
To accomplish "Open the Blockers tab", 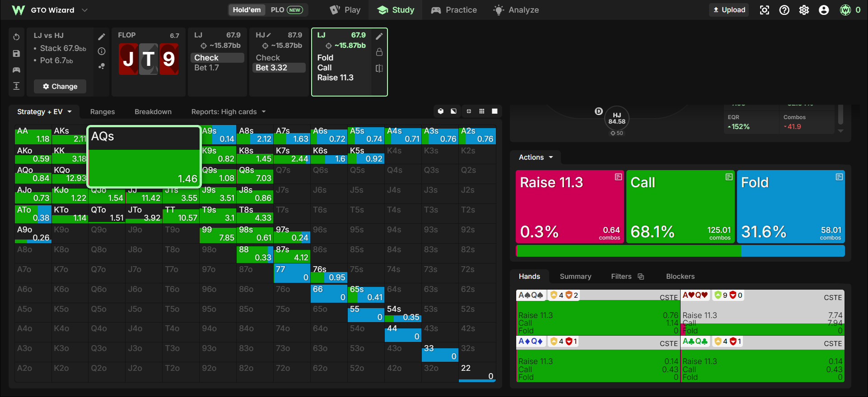I will (680, 277).
